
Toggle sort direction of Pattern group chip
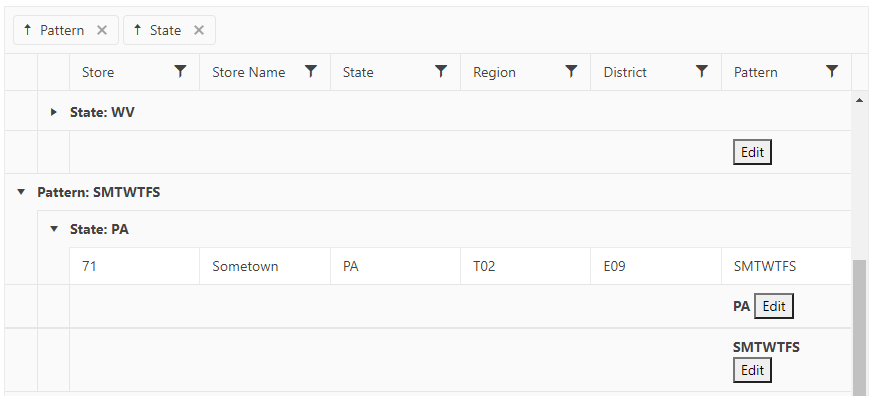tap(27, 30)
